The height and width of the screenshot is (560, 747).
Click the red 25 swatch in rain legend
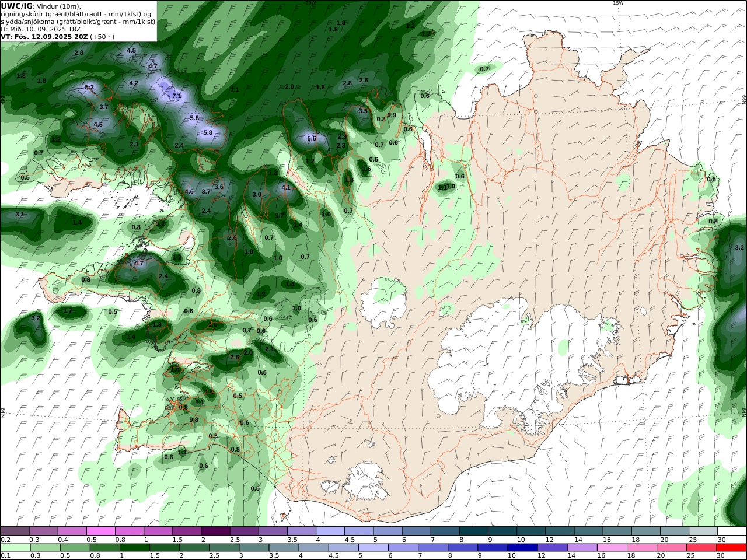point(701,547)
